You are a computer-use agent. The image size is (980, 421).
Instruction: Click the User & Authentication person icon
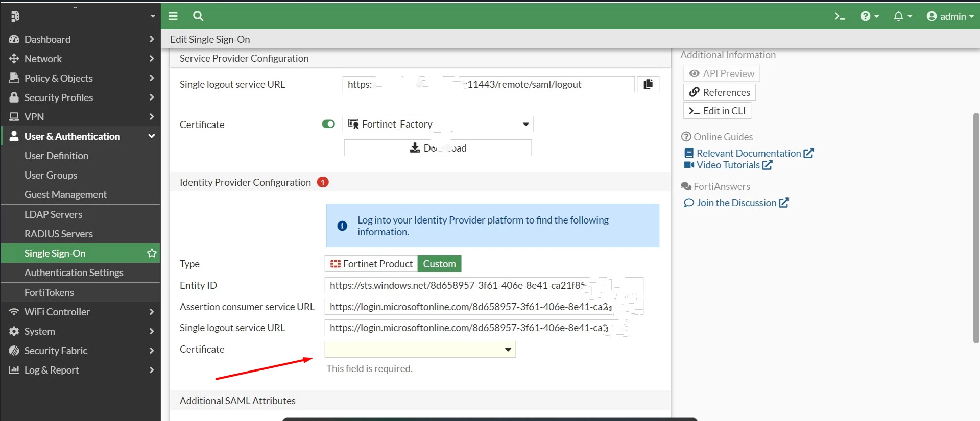(14, 136)
